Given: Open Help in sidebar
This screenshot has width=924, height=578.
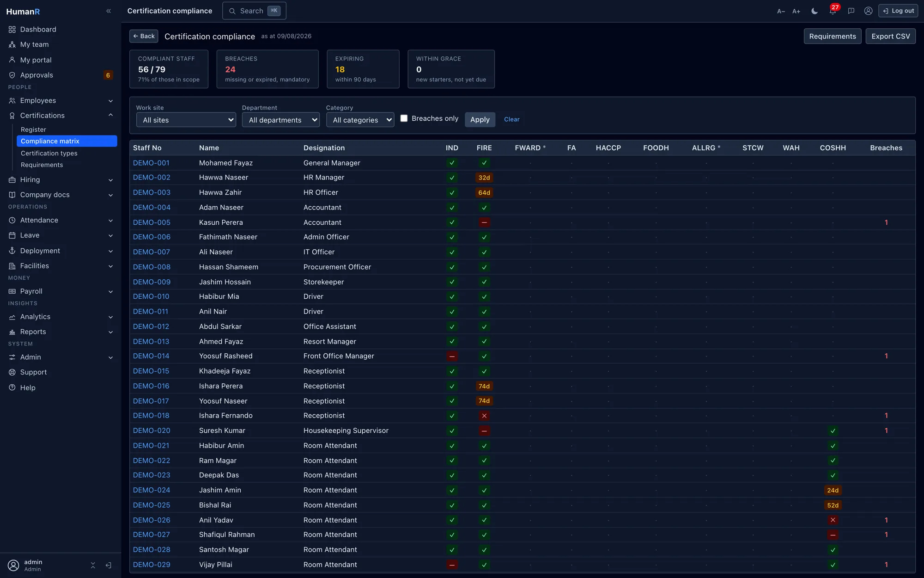Looking at the screenshot, I should click(x=61, y=387).
